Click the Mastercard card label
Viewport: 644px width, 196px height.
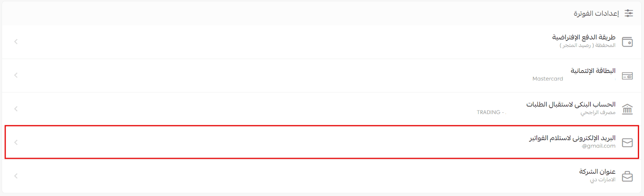(x=547, y=79)
